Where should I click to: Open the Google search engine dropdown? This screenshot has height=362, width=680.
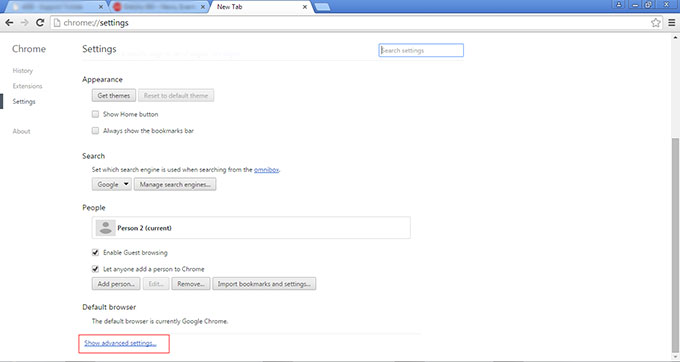[111, 184]
